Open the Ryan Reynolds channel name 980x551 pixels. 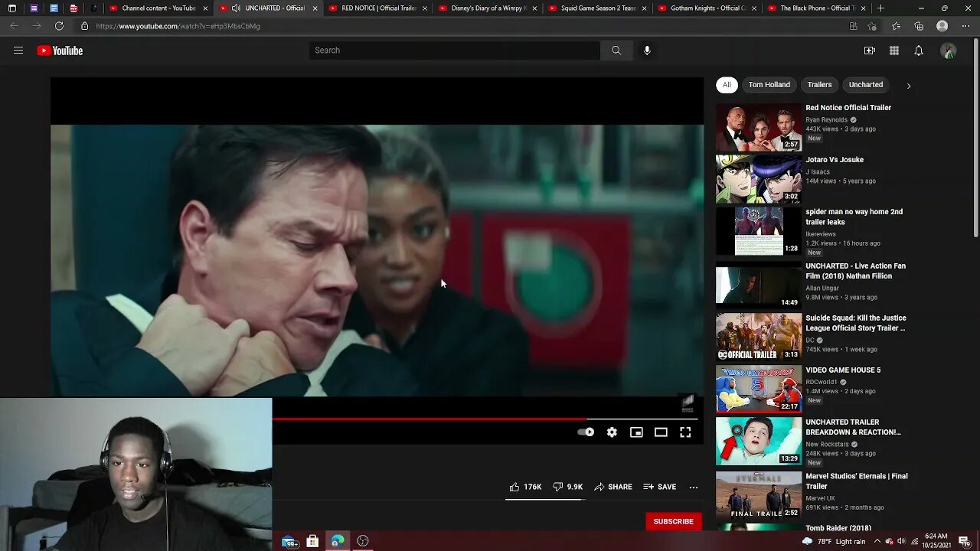(826, 120)
